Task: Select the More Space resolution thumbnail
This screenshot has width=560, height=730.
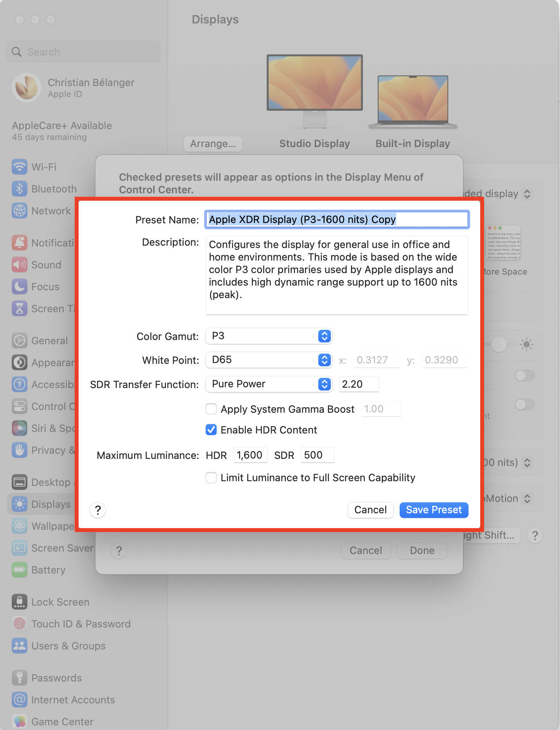Action: point(504,243)
